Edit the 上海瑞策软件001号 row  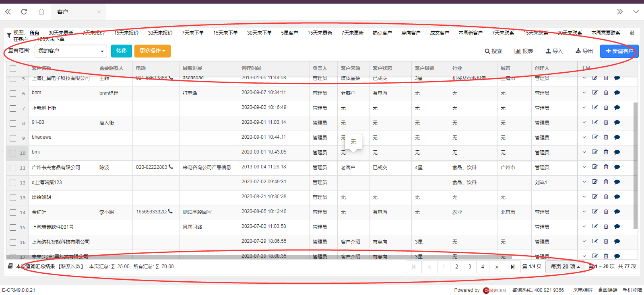pos(594,226)
